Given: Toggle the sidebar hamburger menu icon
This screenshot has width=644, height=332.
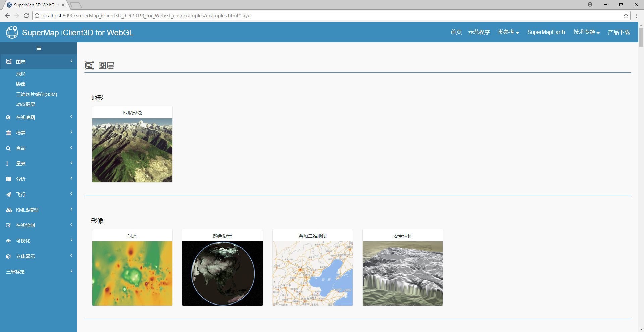Looking at the screenshot, I should click(39, 48).
